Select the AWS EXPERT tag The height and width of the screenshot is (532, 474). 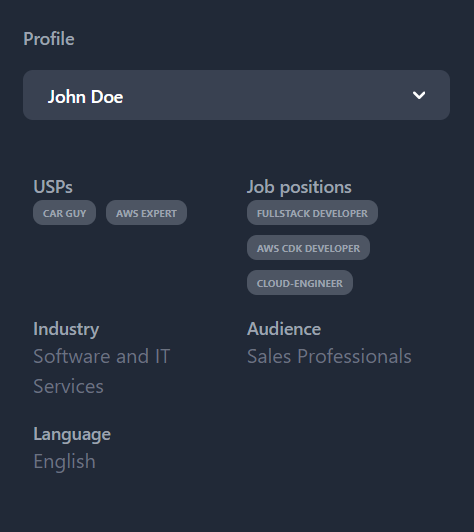(x=146, y=213)
